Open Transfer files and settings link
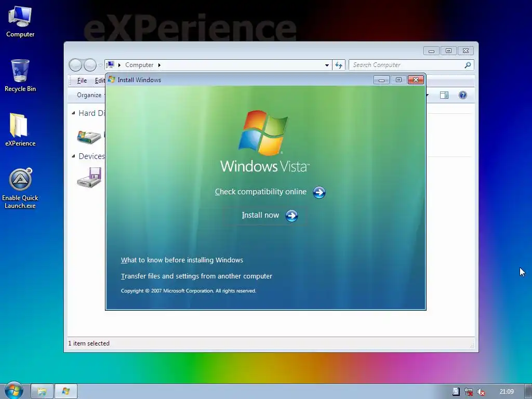Image resolution: width=532 pixels, height=399 pixels. 196,276
